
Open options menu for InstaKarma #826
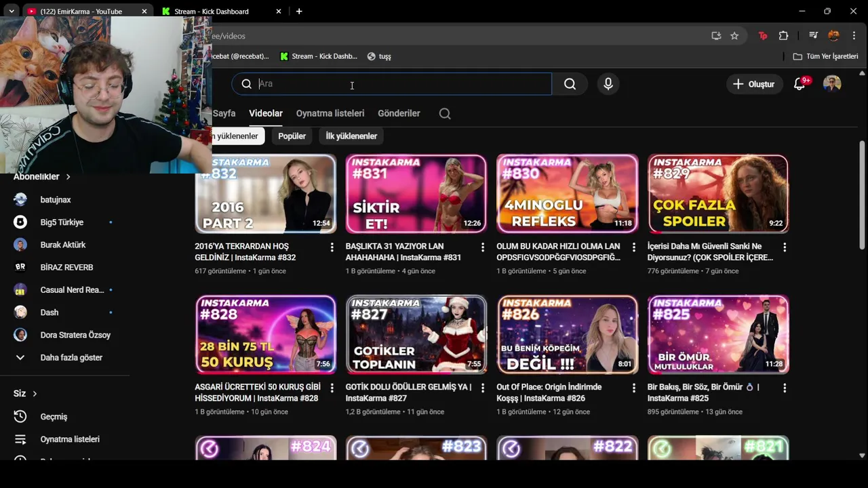tap(634, 388)
